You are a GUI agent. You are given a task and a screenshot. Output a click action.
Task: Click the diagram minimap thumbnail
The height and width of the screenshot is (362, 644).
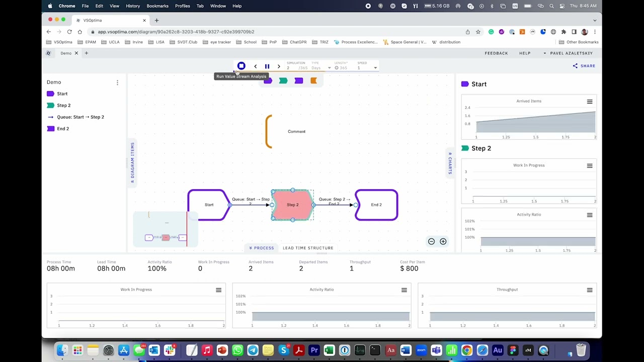[x=166, y=229]
